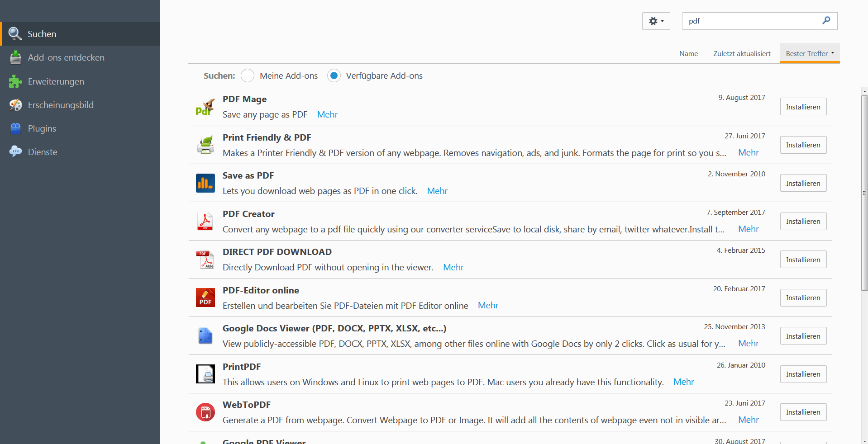868x444 pixels.
Task: Click the Print Friendly & PDF printer icon
Action: coord(205,145)
